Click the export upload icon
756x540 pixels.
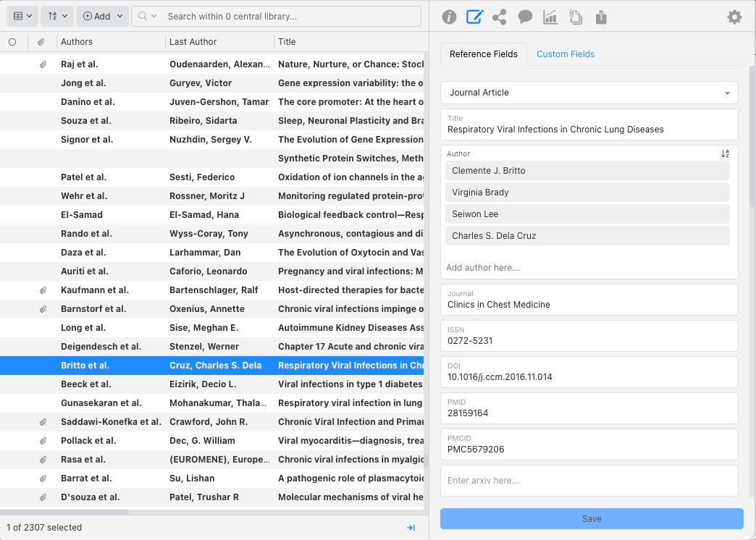[x=601, y=17]
